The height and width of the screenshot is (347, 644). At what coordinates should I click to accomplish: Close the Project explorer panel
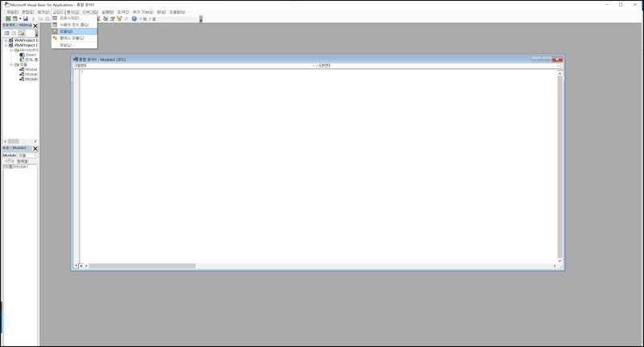35,26
